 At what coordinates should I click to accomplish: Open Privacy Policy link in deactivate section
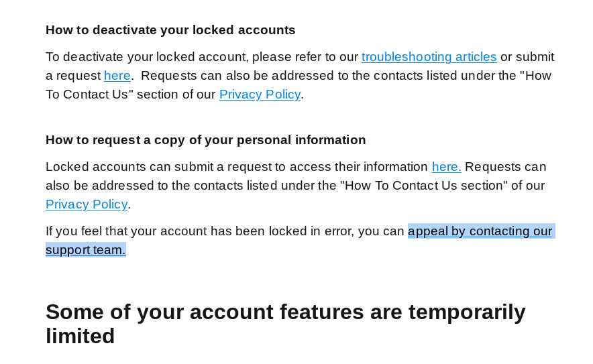point(260,95)
